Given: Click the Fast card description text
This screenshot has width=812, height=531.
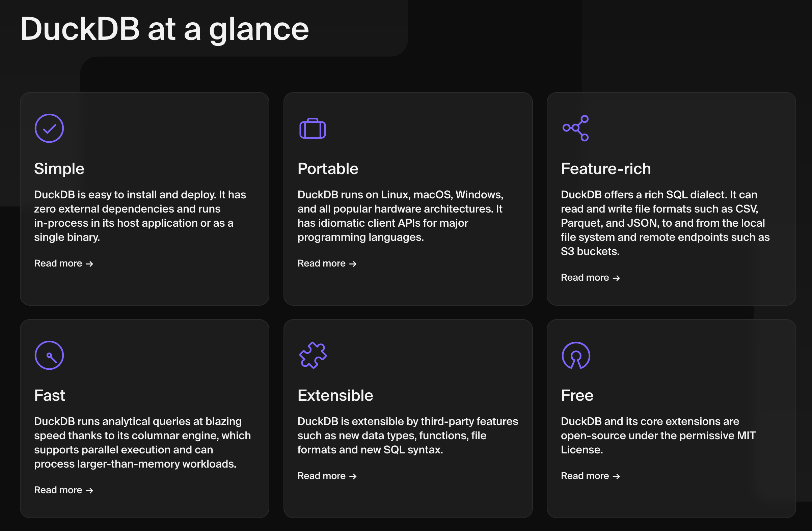Looking at the screenshot, I should 142,442.
